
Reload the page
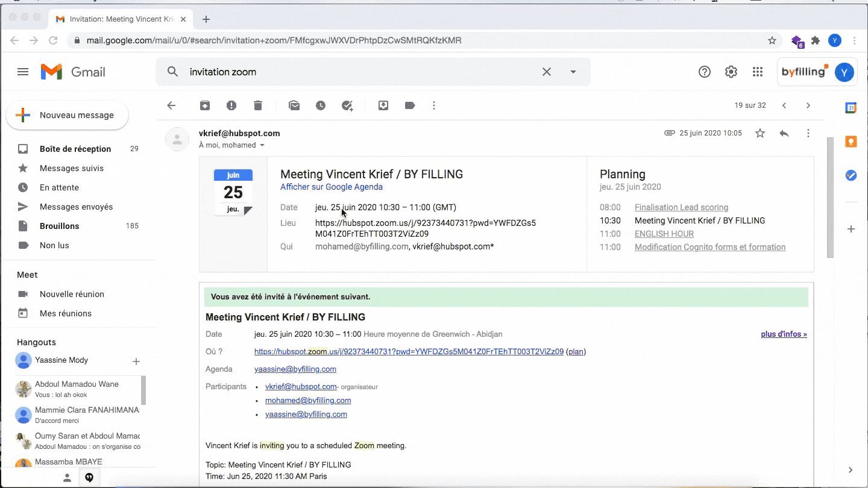53,40
